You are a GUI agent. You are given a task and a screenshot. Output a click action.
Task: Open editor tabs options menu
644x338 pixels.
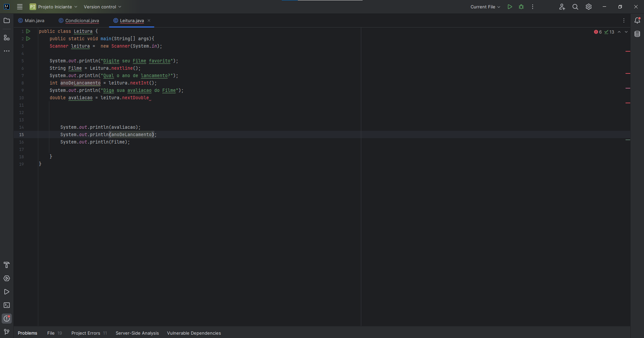click(x=624, y=20)
